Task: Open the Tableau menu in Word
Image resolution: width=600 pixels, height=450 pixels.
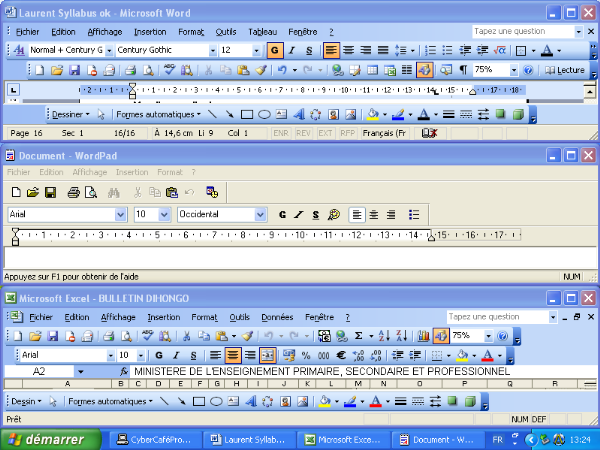Action: coord(262,32)
